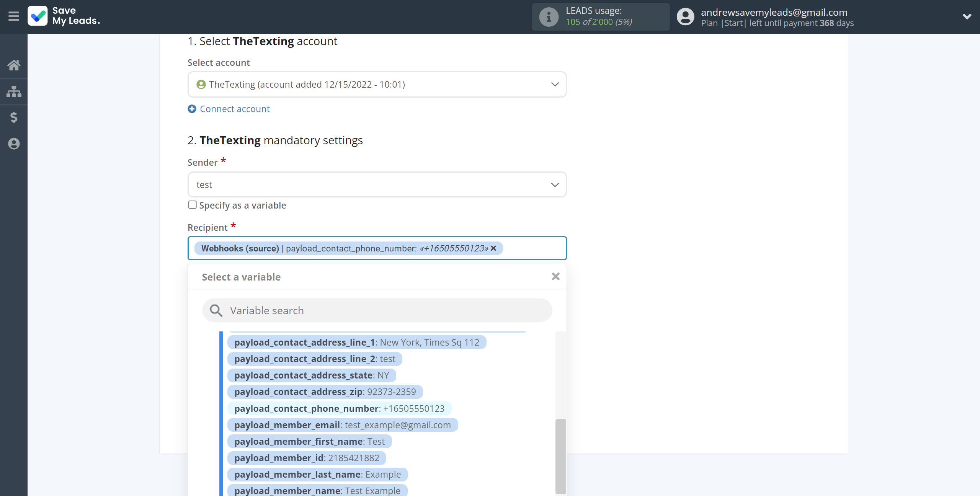Select variable payload_contact_address_line_2
Image resolution: width=980 pixels, height=496 pixels.
[315, 359]
